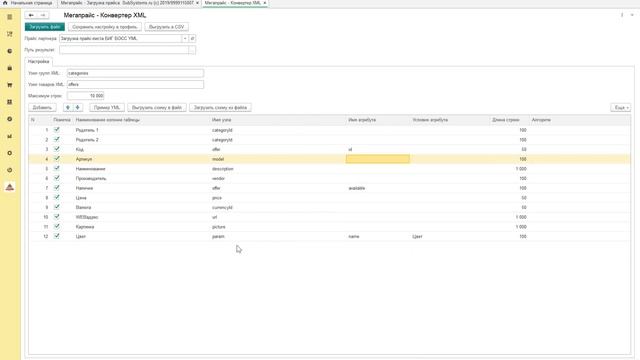Click the 'available' attribute cell in row 7
Viewport: 640px width, 360px height.
click(378, 188)
